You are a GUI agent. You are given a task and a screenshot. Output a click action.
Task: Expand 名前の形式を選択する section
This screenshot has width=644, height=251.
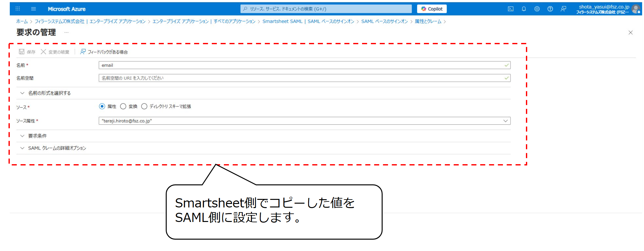pyautogui.click(x=45, y=93)
